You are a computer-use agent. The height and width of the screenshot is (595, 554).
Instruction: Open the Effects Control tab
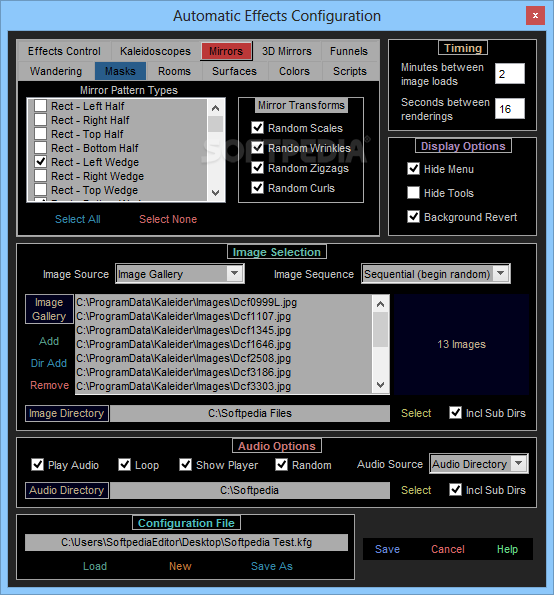tap(64, 51)
